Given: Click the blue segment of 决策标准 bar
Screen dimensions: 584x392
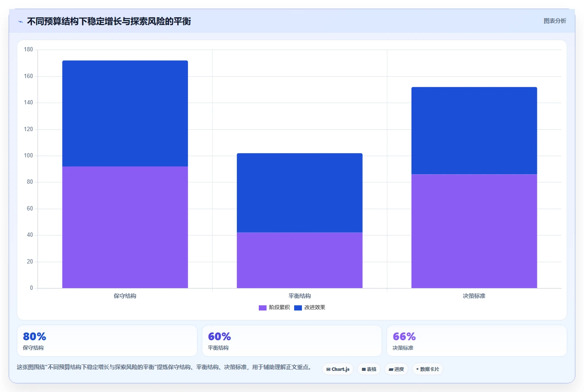Looking at the screenshot, I should click(474, 131).
